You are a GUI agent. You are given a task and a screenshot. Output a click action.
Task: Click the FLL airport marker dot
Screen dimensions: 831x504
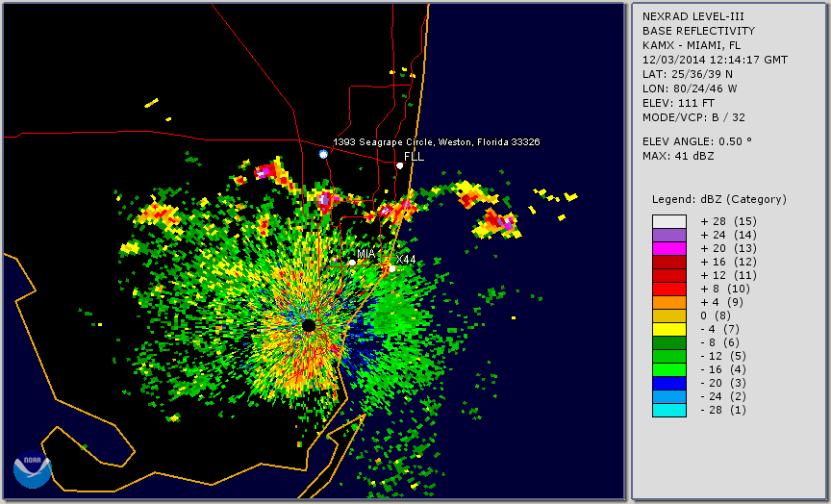pos(399,165)
